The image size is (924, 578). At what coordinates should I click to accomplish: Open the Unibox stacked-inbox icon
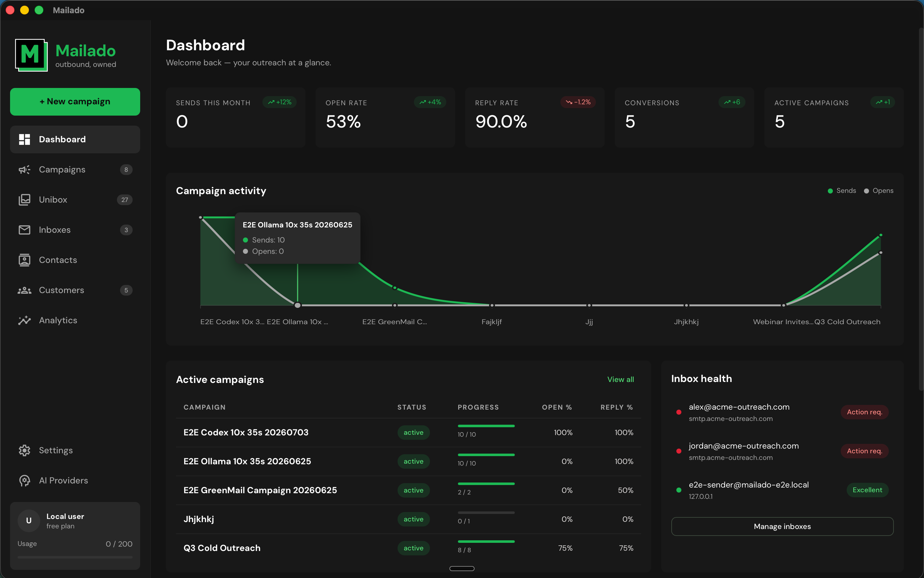[x=25, y=200]
